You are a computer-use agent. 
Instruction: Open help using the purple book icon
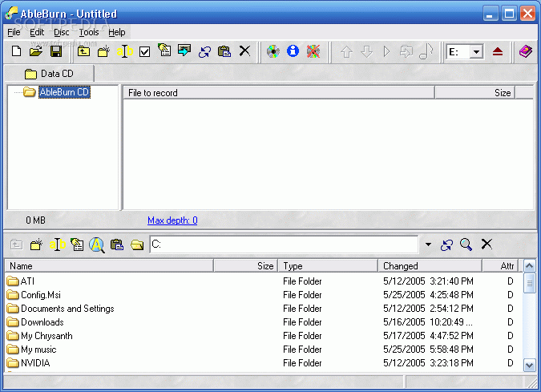pyautogui.click(x=526, y=51)
